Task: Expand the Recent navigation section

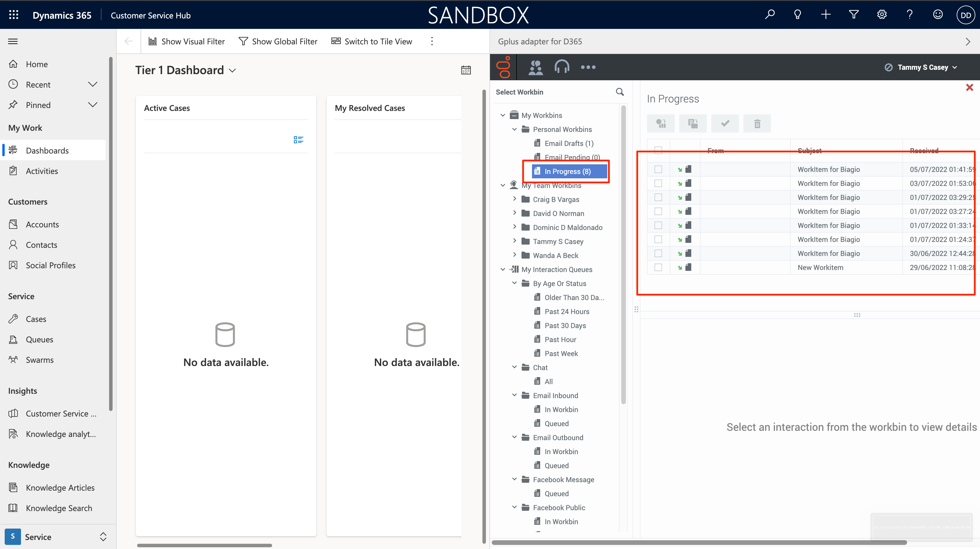Action: [92, 84]
